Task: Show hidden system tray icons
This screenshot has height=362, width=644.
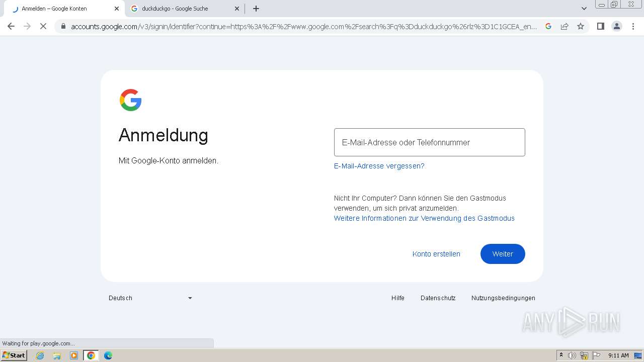Action: 561,355
